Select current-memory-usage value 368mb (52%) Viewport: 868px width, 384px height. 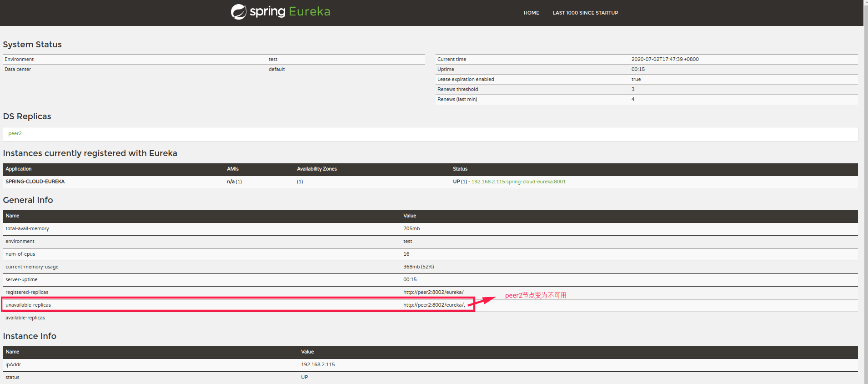[418, 267]
